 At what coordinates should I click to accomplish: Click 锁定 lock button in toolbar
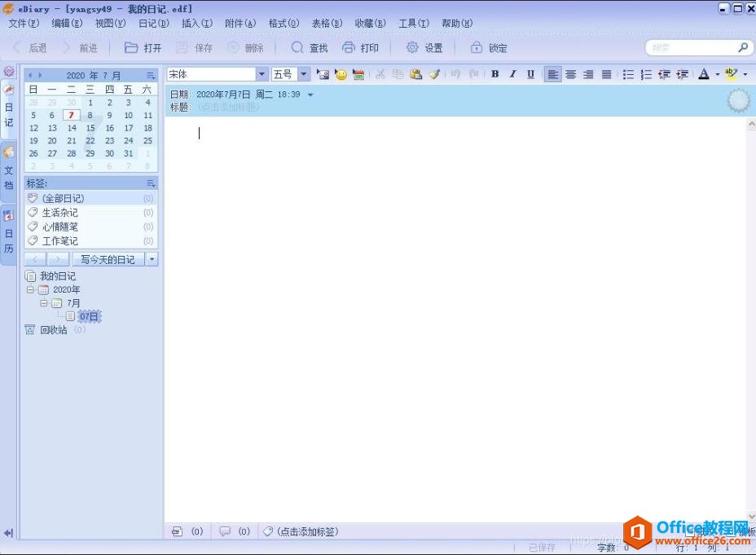coord(489,48)
